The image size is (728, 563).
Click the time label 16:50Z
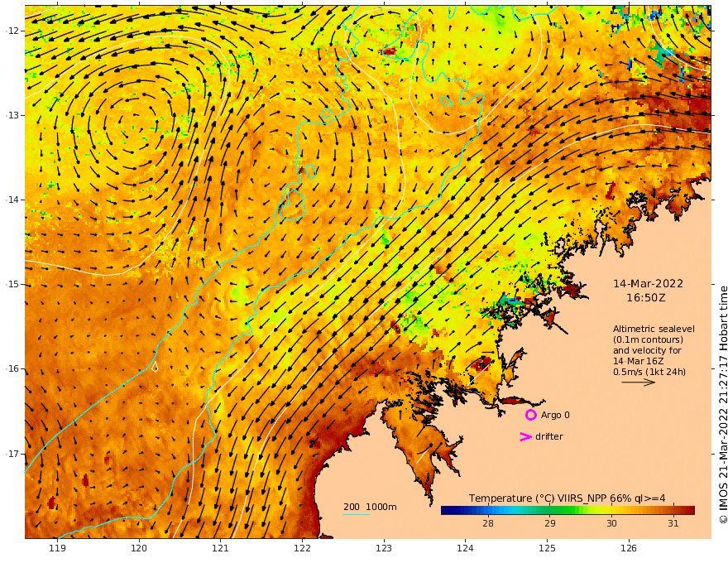646,298
